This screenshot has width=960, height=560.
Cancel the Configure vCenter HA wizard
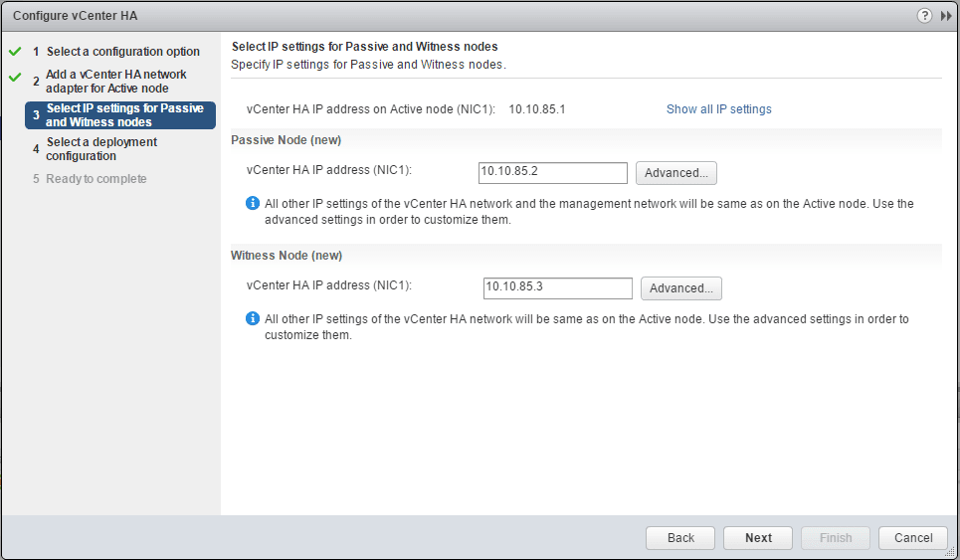click(912, 538)
